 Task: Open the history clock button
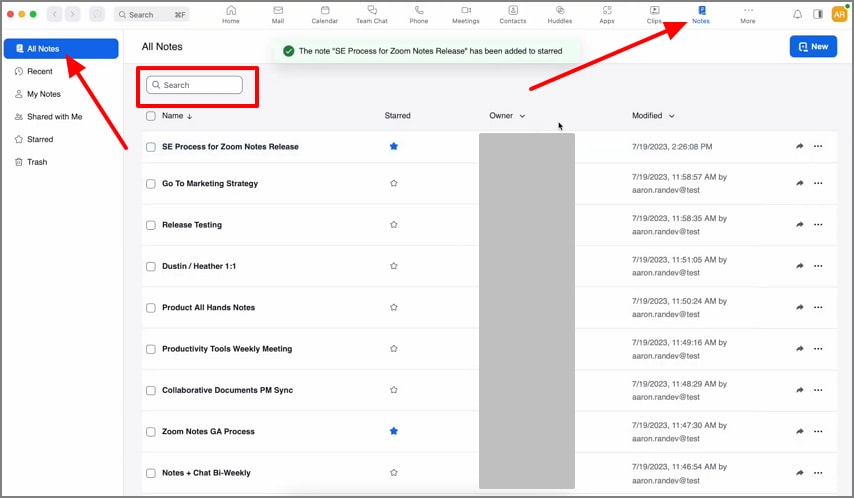(x=97, y=14)
